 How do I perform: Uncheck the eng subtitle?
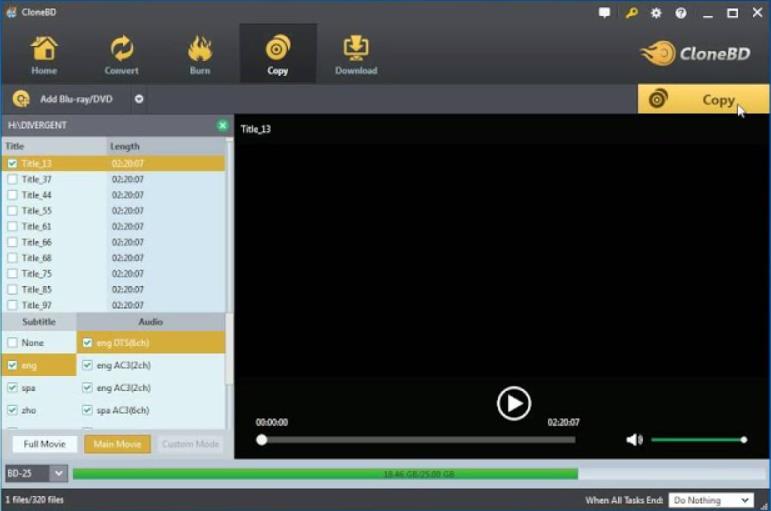[x=12, y=365]
